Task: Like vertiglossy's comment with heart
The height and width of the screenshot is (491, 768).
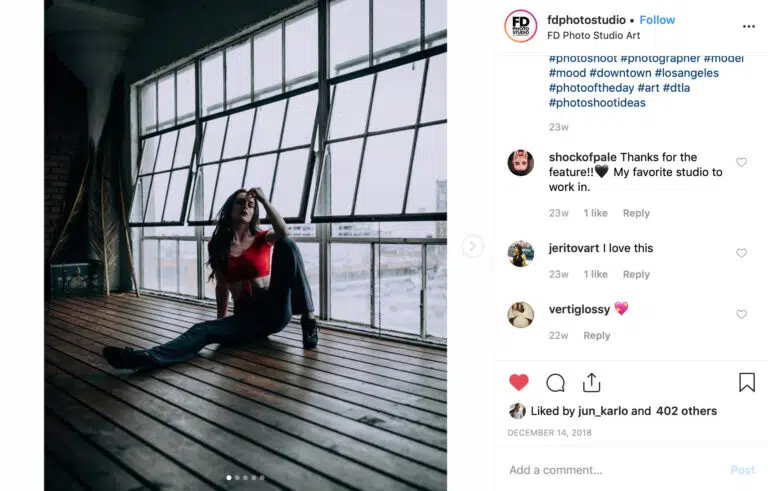Action: point(741,314)
